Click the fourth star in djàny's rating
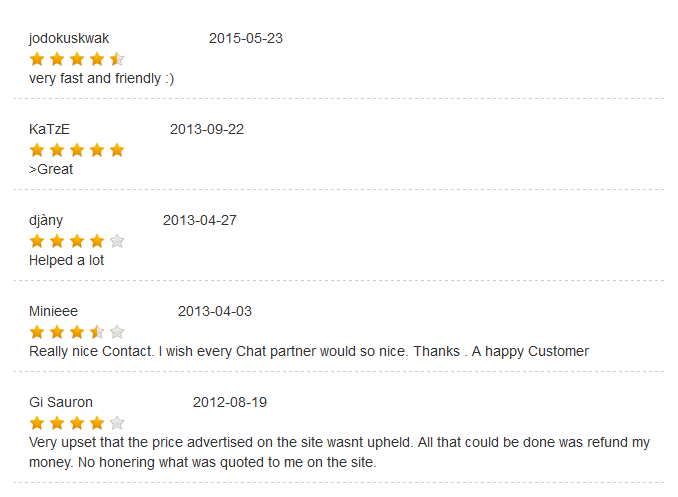The width and height of the screenshot is (678, 497). (x=97, y=241)
